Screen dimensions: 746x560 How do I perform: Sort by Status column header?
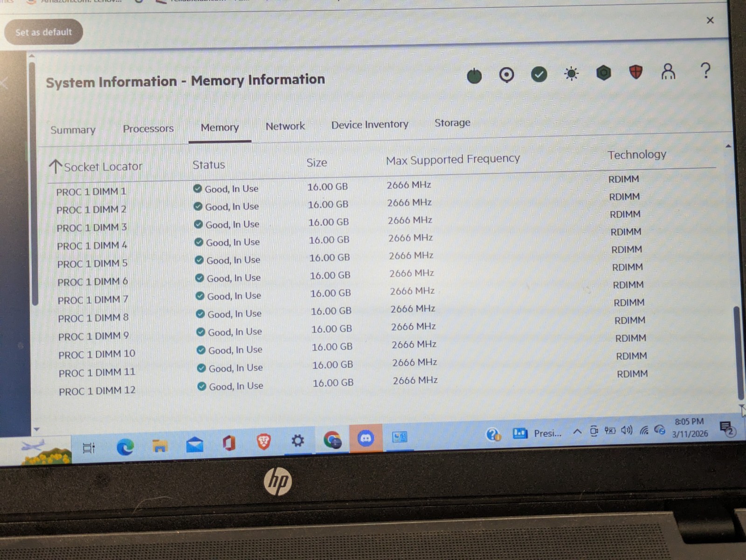pyautogui.click(x=208, y=165)
